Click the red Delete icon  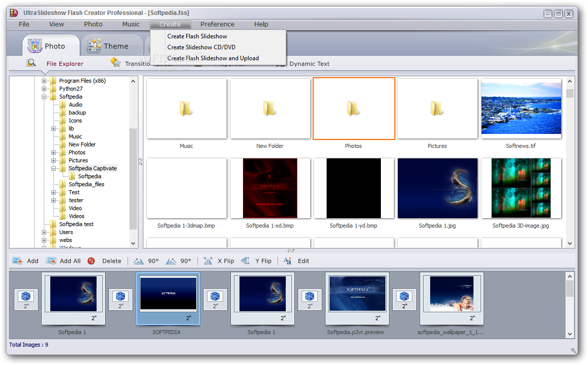click(91, 261)
